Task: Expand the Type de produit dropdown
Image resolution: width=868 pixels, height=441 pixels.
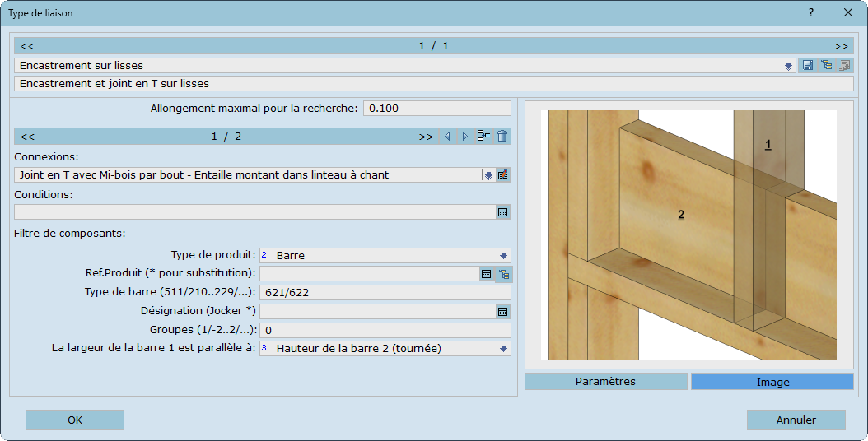Action: click(502, 256)
